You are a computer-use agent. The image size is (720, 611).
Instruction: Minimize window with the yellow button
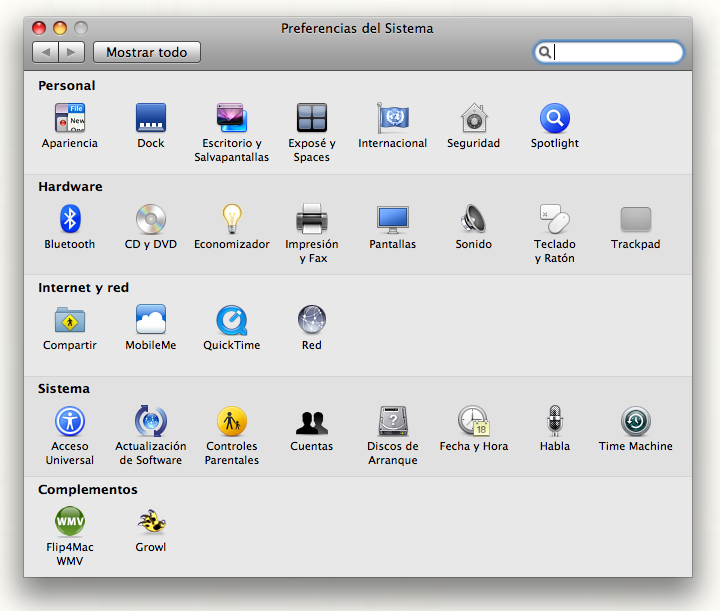[60, 28]
